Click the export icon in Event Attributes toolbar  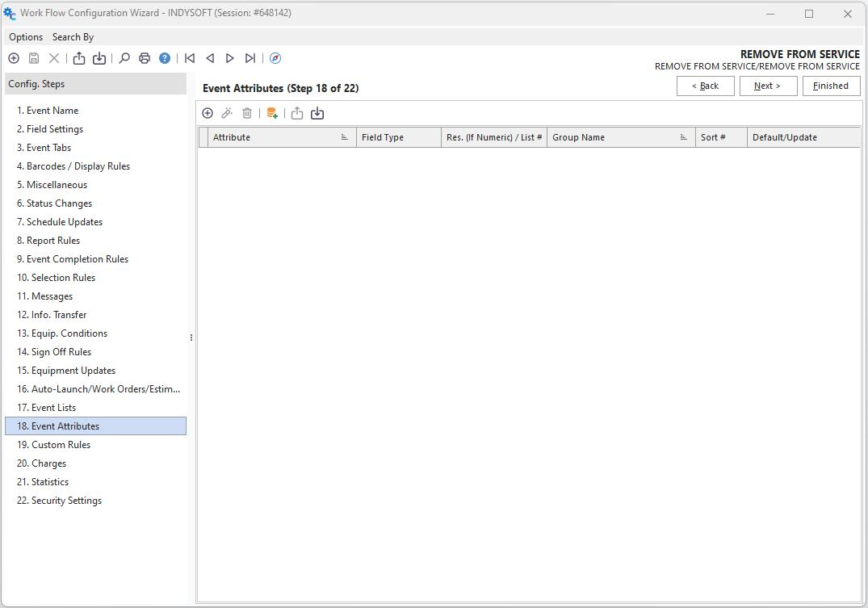point(297,114)
